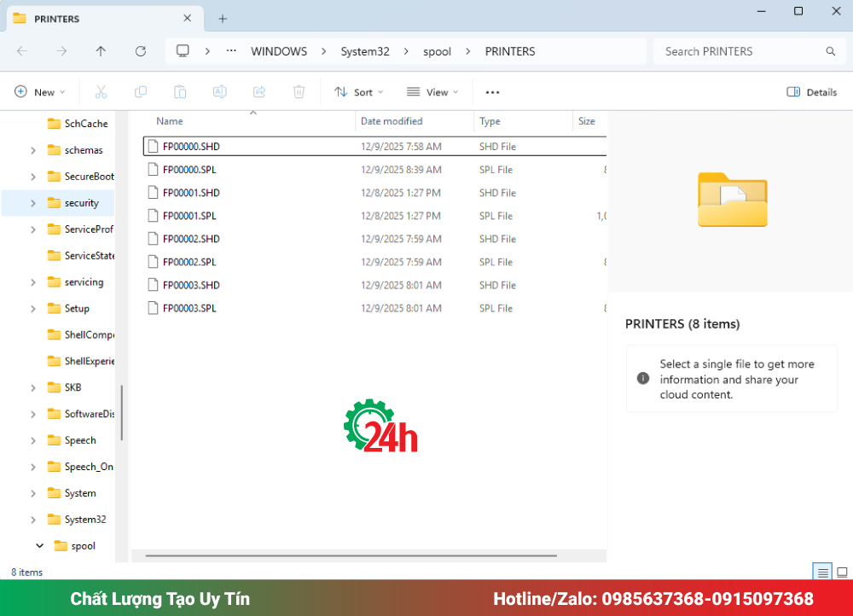This screenshot has height=616, width=853.
Task: Go forward with the right arrow
Action: tap(61, 51)
